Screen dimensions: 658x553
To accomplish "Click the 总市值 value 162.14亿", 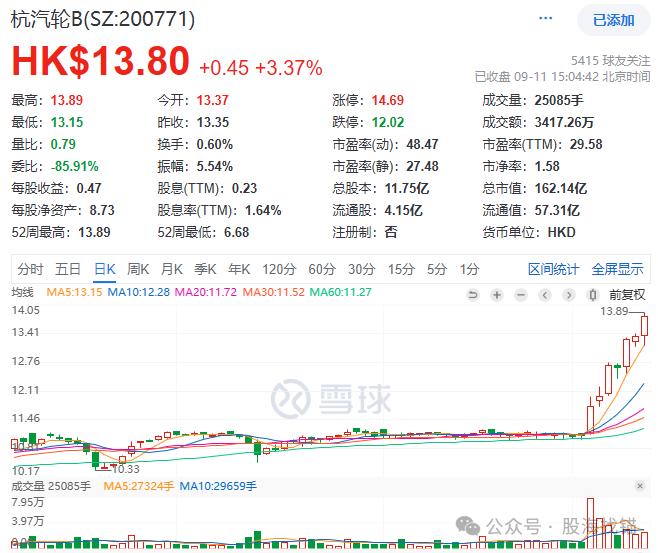I will (561, 188).
